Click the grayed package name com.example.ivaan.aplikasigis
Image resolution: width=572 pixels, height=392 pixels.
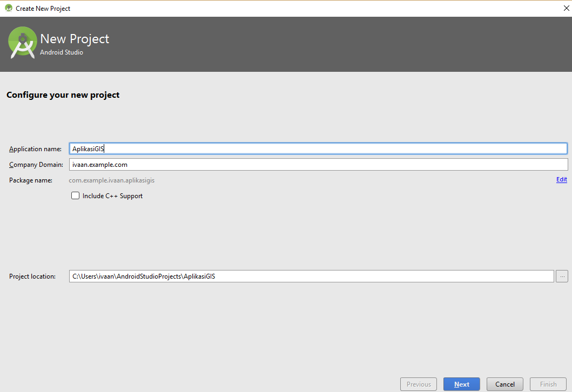[111, 180]
